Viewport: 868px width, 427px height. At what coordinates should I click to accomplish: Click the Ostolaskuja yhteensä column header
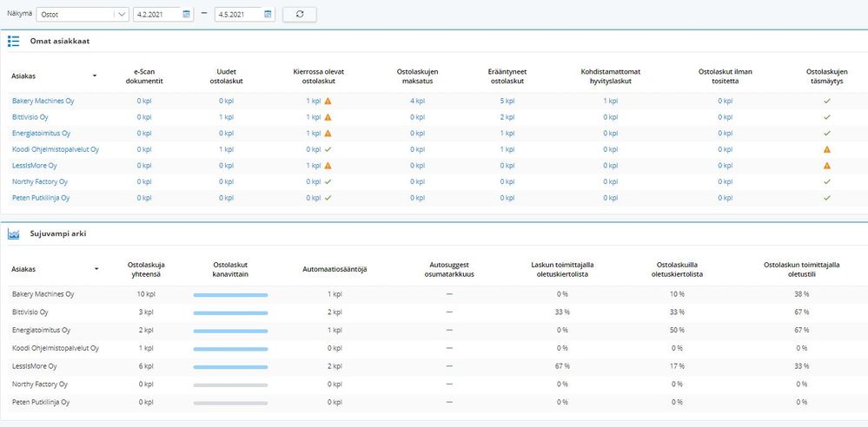[146, 269]
